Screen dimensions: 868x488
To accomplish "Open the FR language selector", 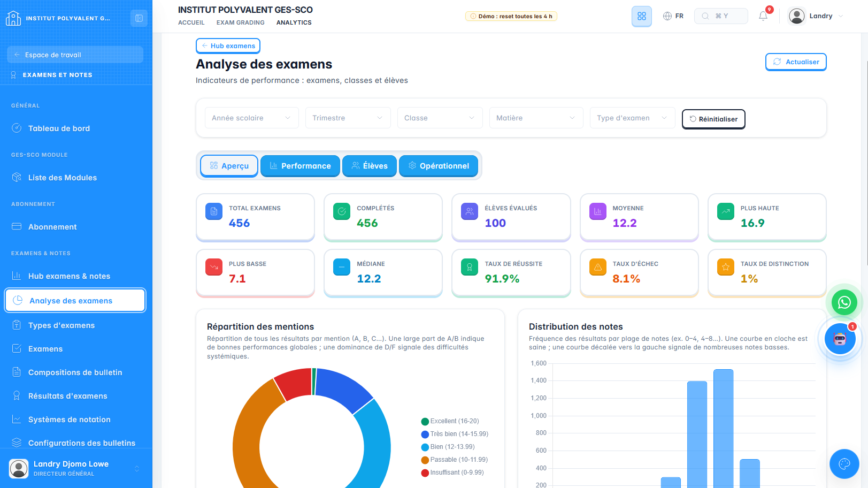I will 673,16.
